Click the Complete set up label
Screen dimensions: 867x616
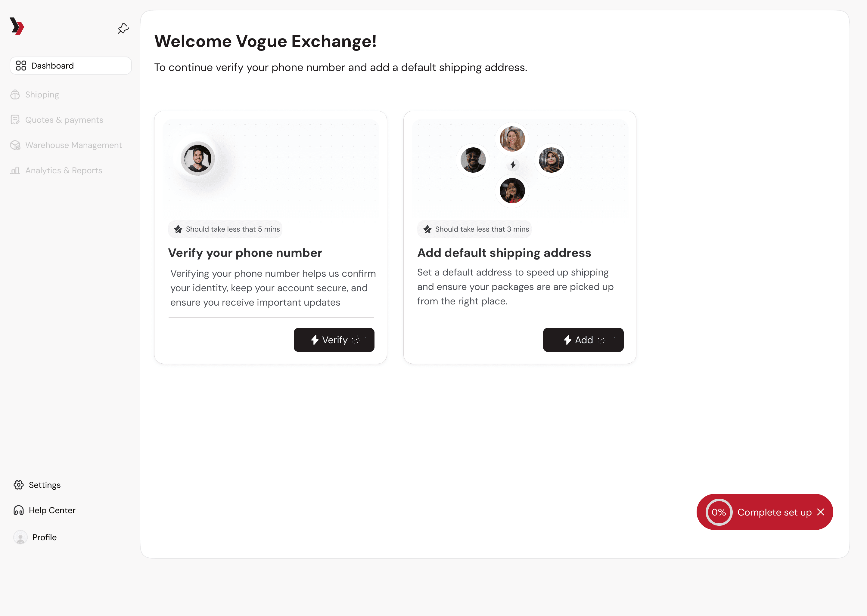[774, 512]
